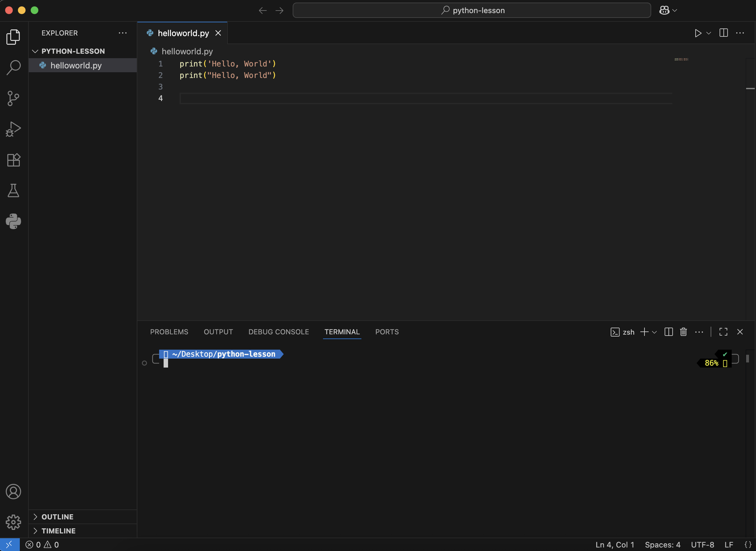The image size is (756, 551).
Task: Open the Python view in activity bar
Action: click(13, 221)
